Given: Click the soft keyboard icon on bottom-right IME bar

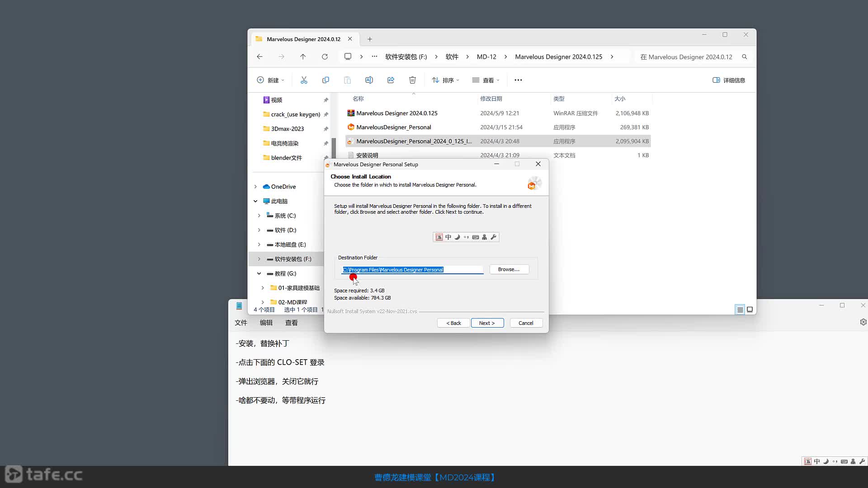Looking at the screenshot, I should coord(844,461).
